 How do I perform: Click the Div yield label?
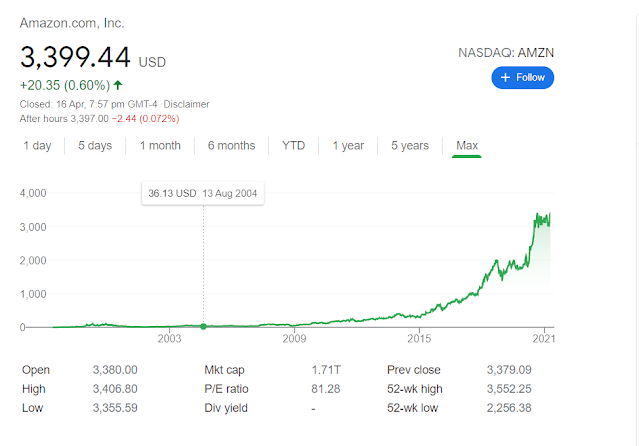pyautogui.click(x=226, y=408)
